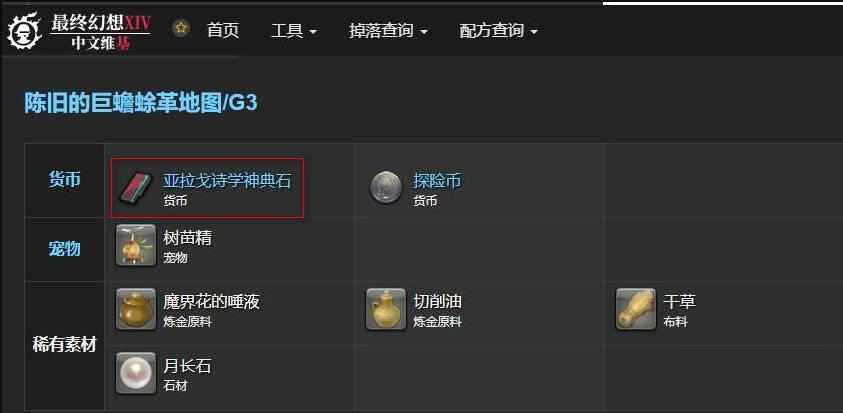Viewport: 843px width, 413px height.
Task: Go to the 首页 nav item
Action: click(223, 31)
